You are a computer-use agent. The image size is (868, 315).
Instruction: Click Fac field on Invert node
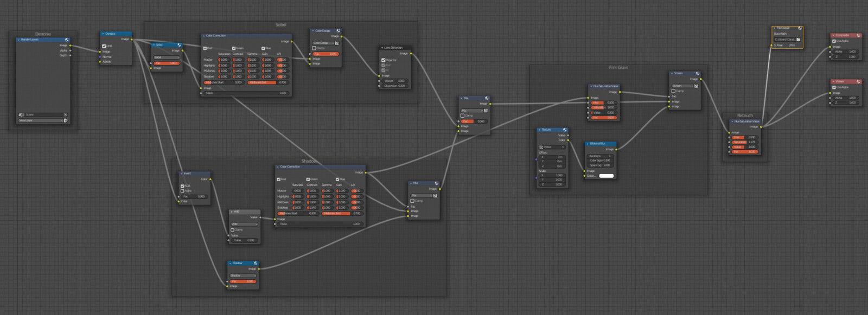coord(194,196)
